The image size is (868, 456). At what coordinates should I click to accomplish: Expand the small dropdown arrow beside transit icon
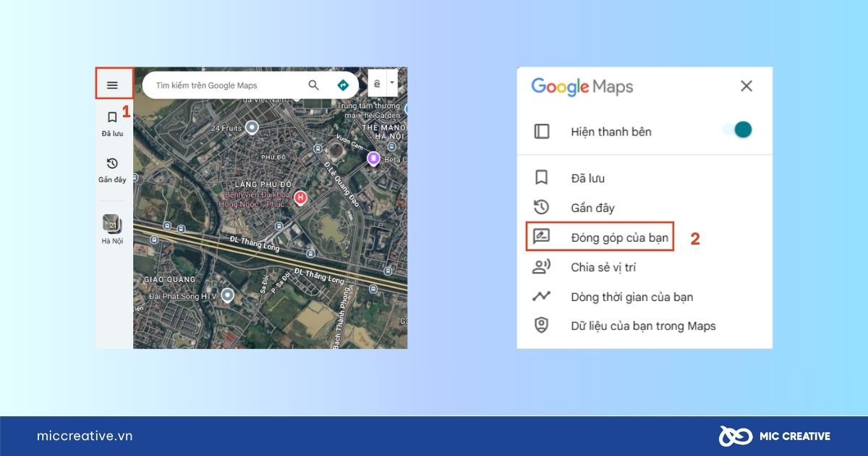392,84
